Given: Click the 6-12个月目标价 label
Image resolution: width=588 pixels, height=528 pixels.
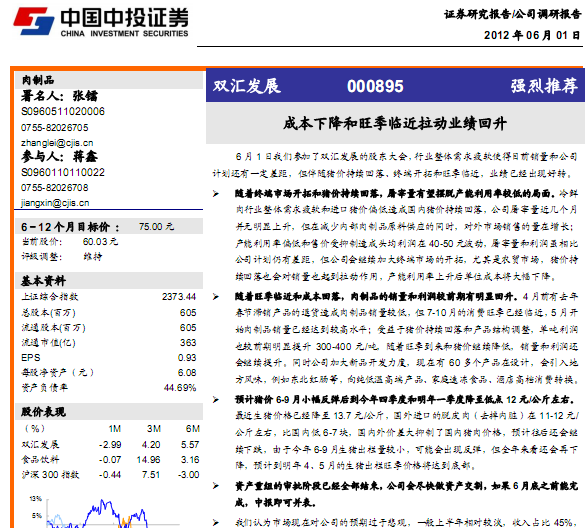Looking at the screenshot, I should pos(70,227).
